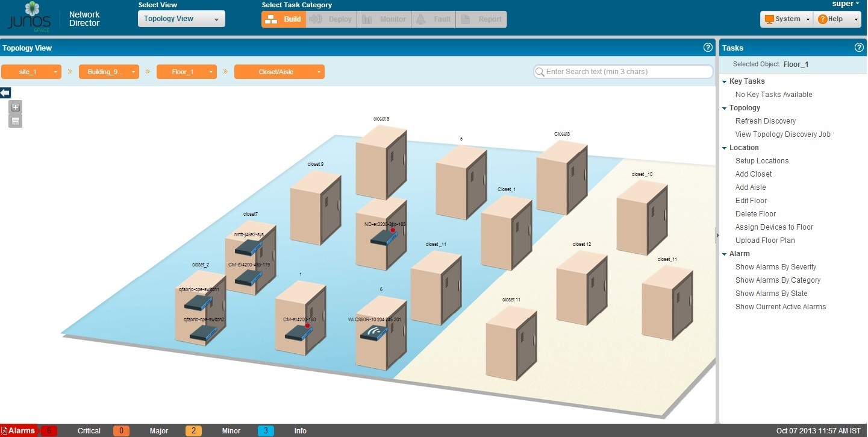Viewport: 868px width, 437px height.
Task: Open the Tasks panel help icon
Action: [x=859, y=48]
